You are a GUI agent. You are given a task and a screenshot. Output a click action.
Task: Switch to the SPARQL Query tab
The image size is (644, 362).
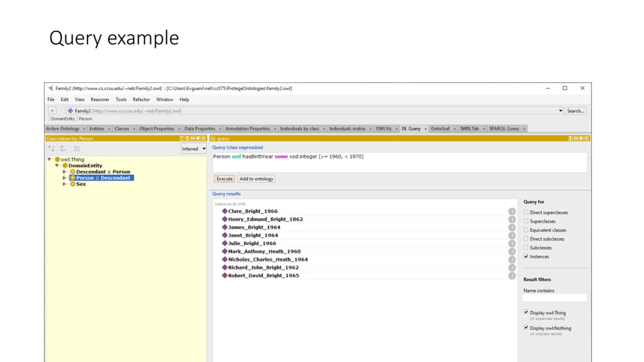coord(504,129)
